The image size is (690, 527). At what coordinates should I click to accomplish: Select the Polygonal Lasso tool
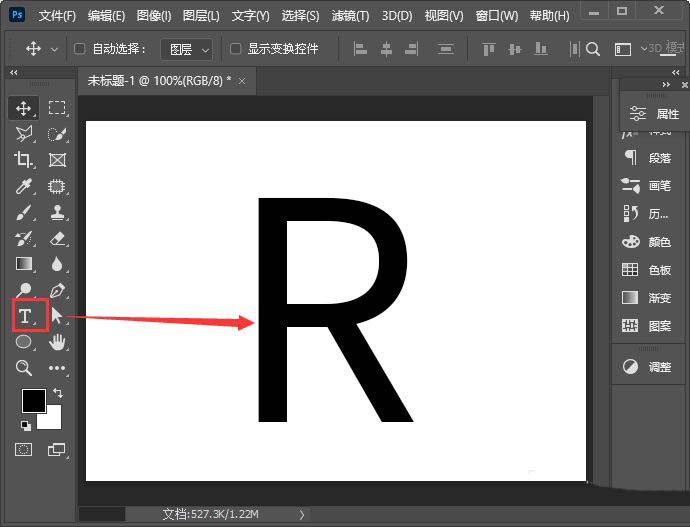(x=24, y=134)
